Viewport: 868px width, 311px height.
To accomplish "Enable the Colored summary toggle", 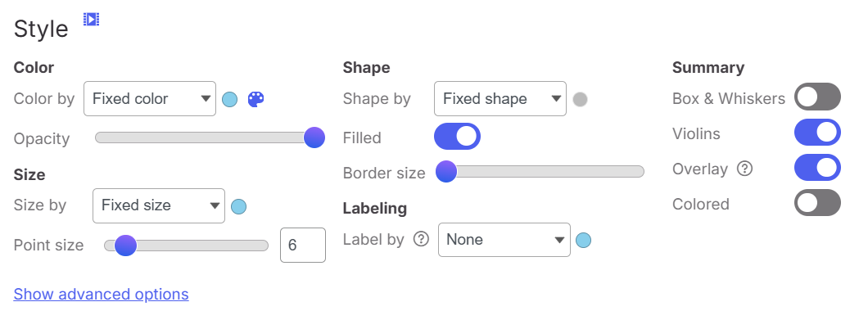I will pyautogui.click(x=817, y=202).
